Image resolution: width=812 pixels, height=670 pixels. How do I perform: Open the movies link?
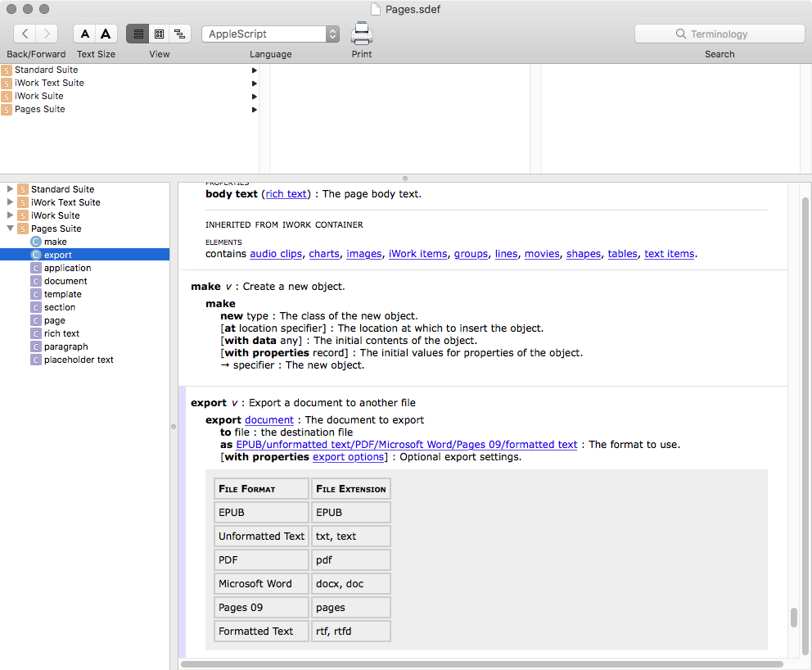coord(542,254)
